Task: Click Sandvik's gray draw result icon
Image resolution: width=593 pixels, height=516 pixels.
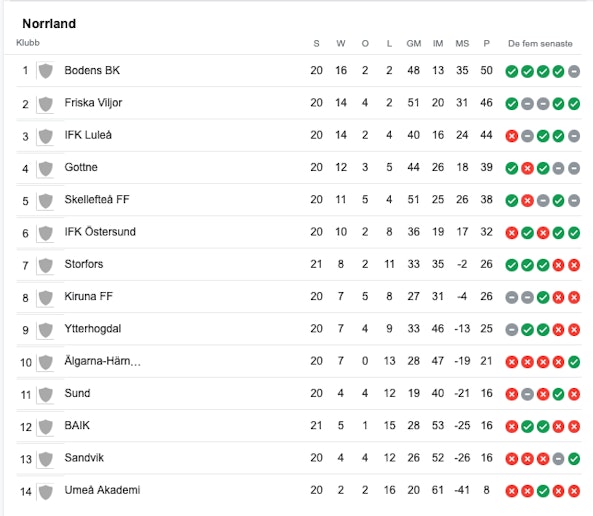Action: pyautogui.click(x=558, y=459)
